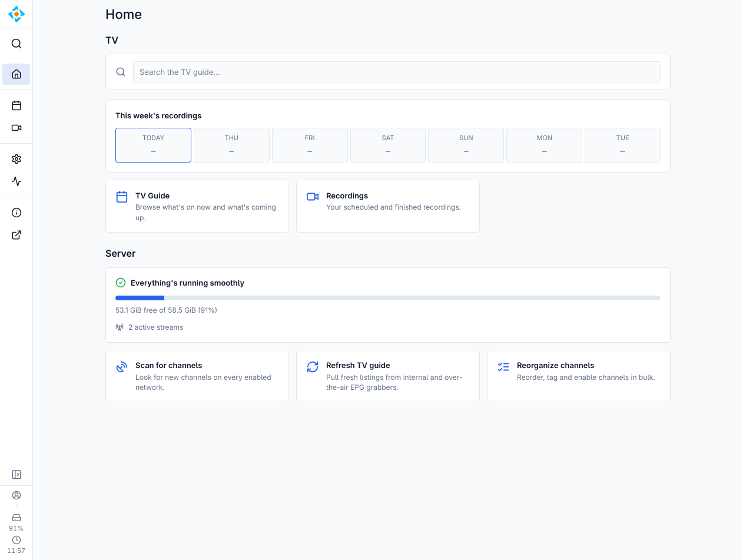Open the Recordings card
This screenshot has width=743, height=560.
(388, 206)
